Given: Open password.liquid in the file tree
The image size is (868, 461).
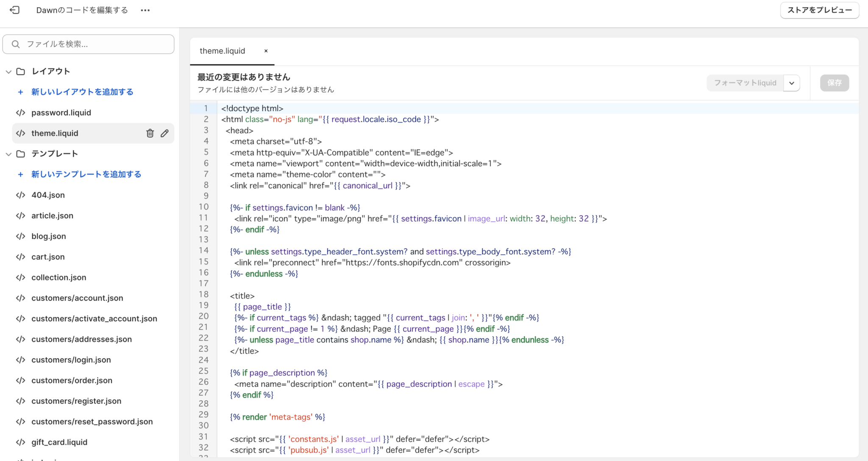Looking at the screenshot, I should click(61, 113).
